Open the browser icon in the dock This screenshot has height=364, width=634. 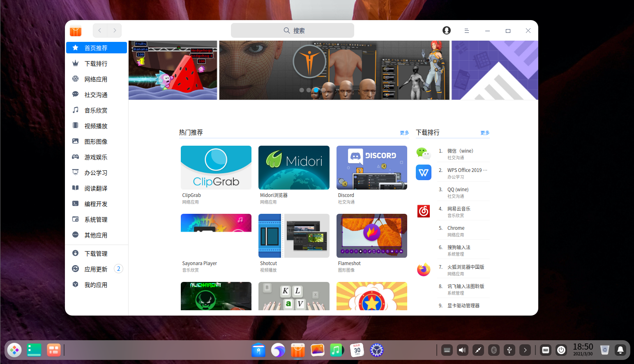tap(278, 350)
